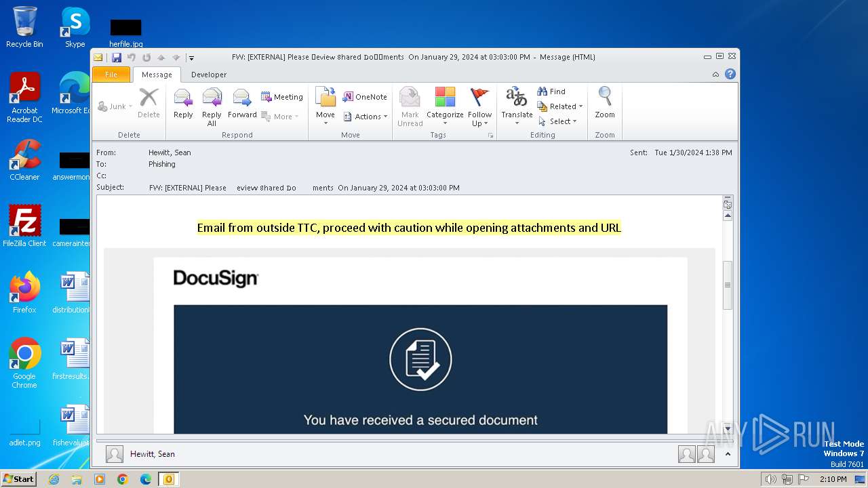Open the Select dropdown

pos(557,121)
